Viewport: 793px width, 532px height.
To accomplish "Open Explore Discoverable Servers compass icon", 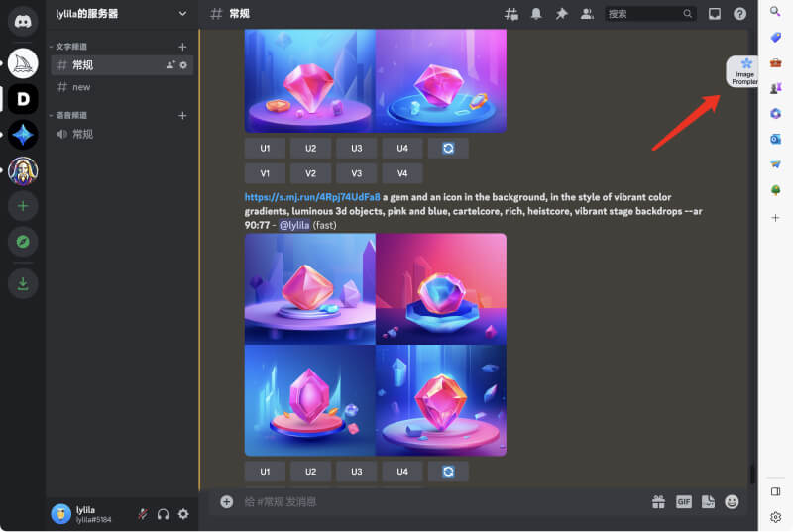I will [23, 242].
